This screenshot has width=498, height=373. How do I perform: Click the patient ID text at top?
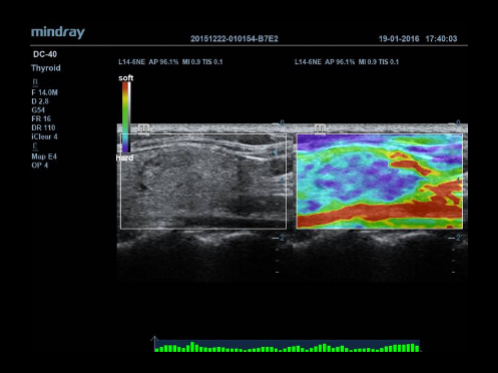[x=234, y=39]
